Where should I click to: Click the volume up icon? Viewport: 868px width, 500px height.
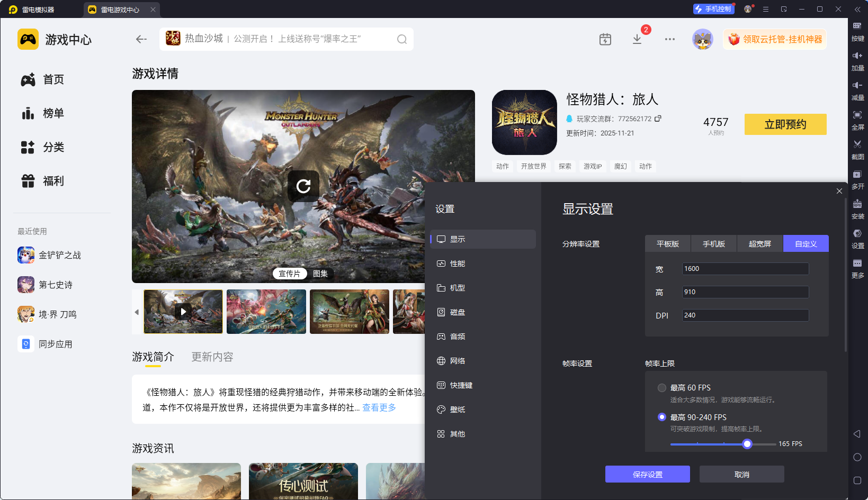point(857,56)
